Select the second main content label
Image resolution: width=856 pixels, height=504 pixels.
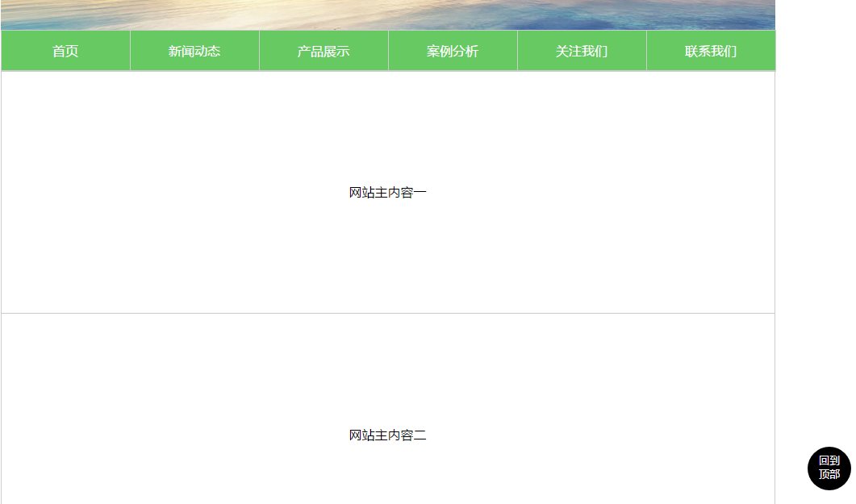point(387,435)
